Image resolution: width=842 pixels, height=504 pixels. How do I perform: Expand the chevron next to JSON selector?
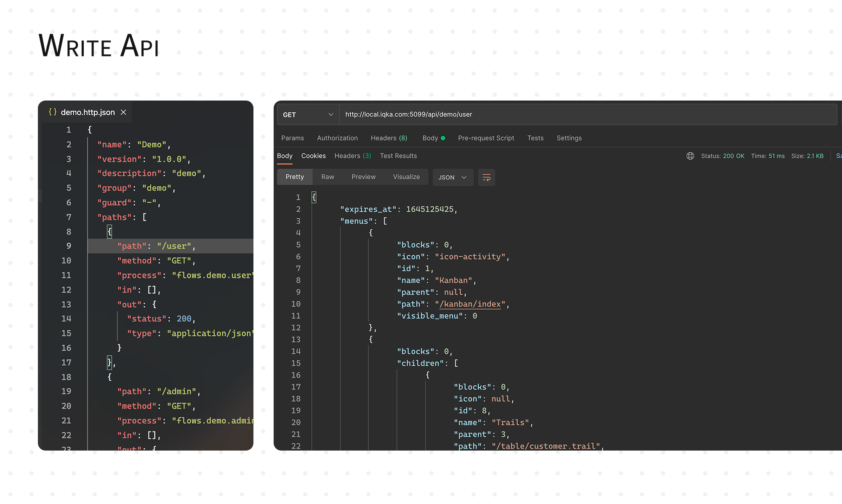[464, 177]
